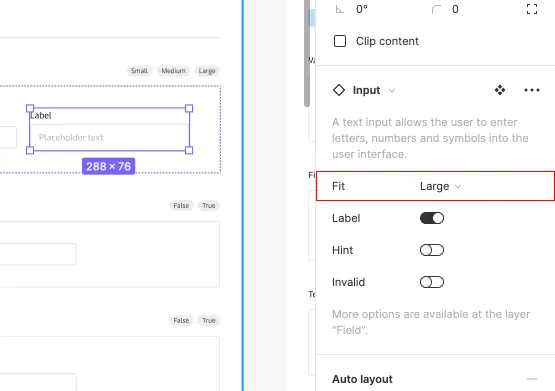Turn off the Label toggle
Screen dimensions: 555x391
432,218
